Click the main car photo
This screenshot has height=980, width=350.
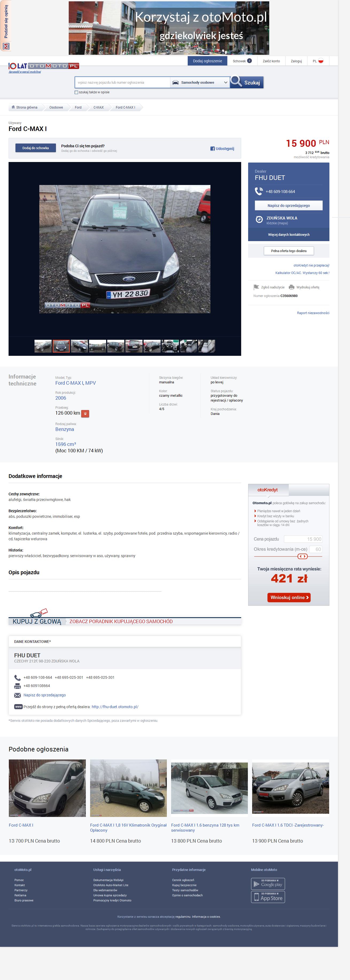[x=125, y=249]
